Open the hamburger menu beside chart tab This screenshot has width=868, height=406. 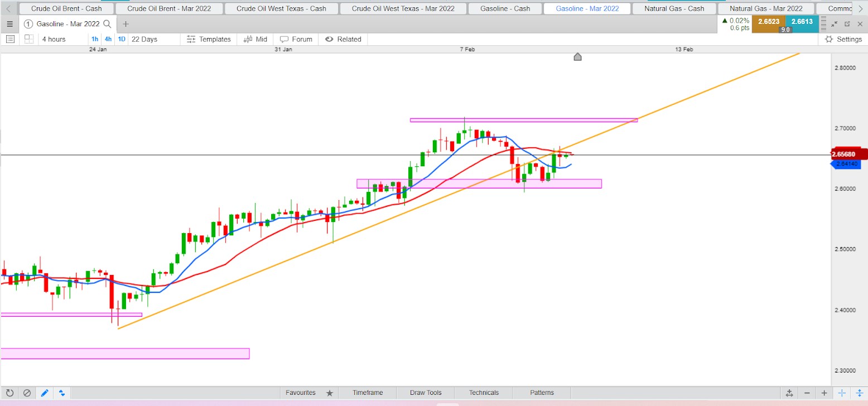point(10,24)
